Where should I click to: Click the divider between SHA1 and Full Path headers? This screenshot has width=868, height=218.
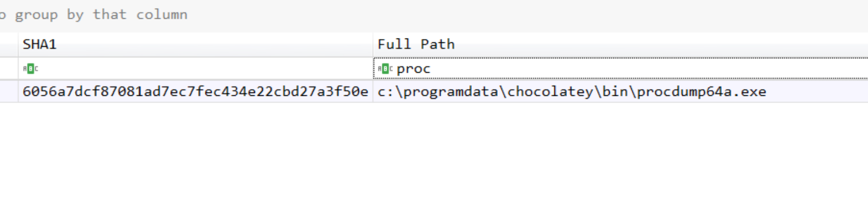[373, 45]
